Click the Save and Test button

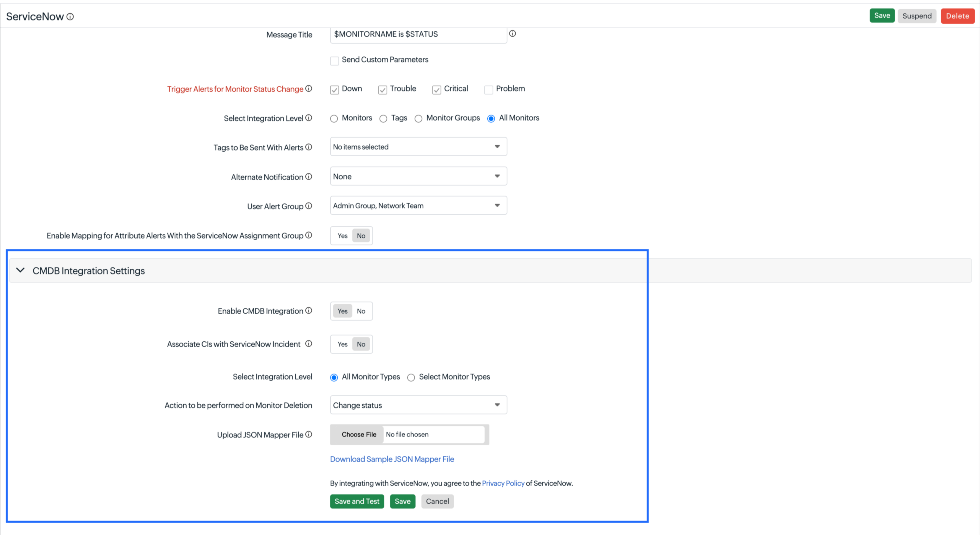tap(357, 502)
